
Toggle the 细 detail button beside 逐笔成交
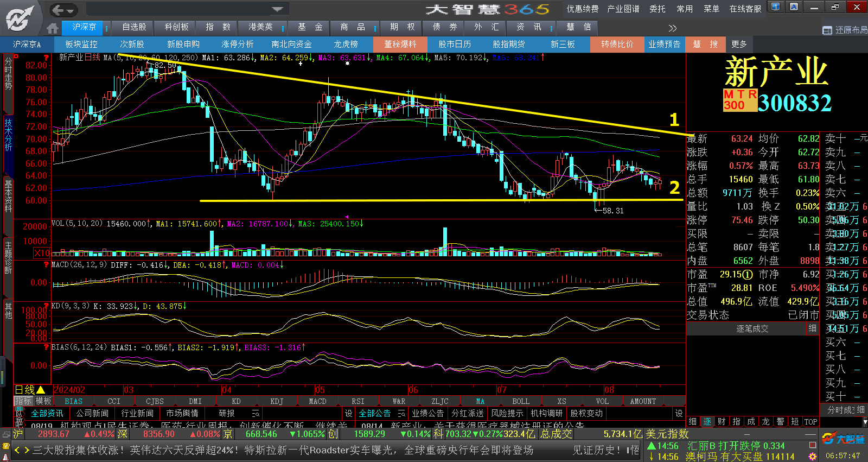[x=812, y=328]
